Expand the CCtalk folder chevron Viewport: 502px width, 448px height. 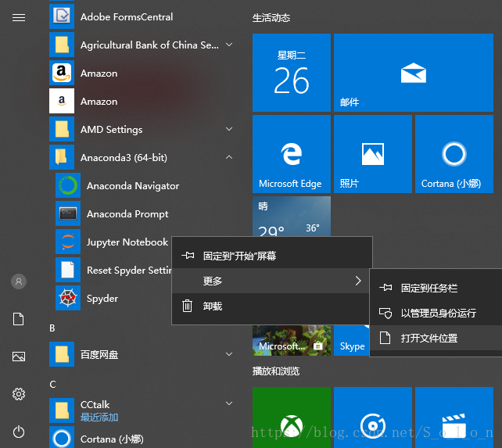click(229, 403)
